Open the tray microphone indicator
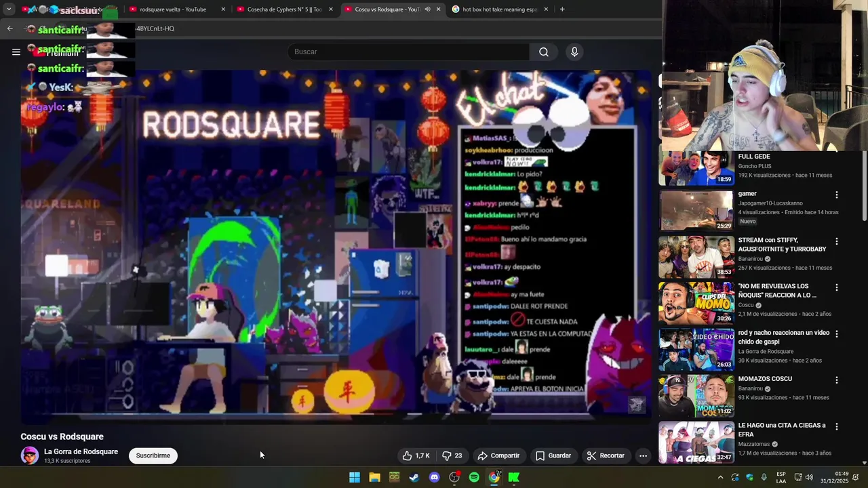 click(x=764, y=477)
